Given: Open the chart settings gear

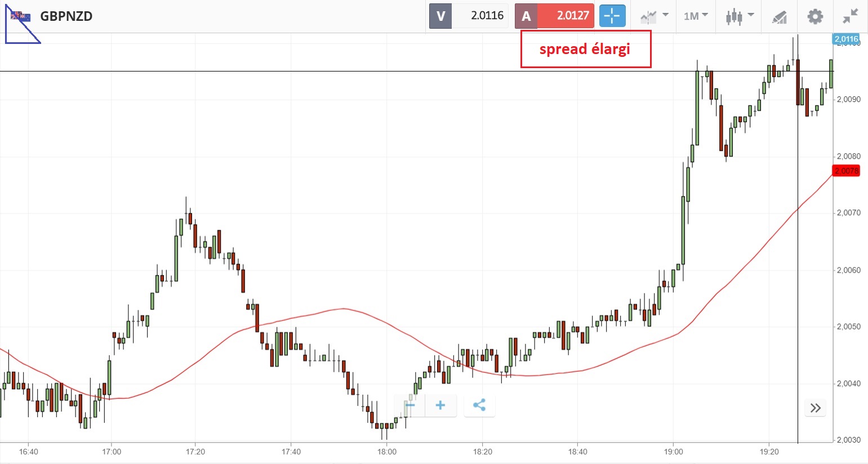Looking at the screenshot, I should click(814, 16).
